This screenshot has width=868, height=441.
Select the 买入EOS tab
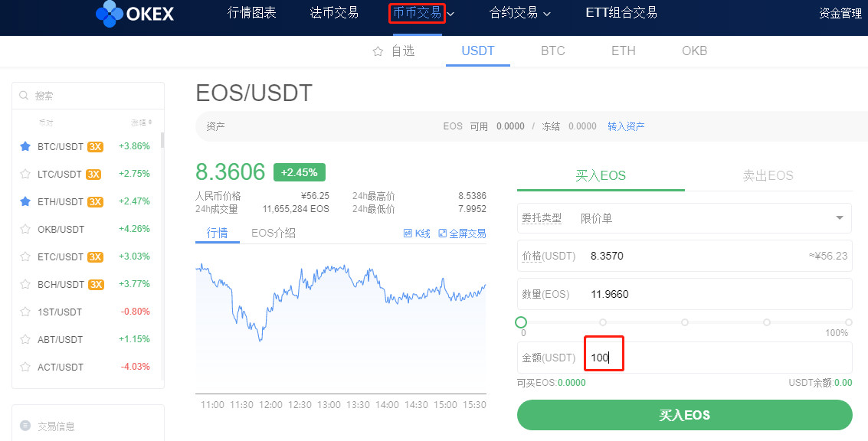click(601, 176)
